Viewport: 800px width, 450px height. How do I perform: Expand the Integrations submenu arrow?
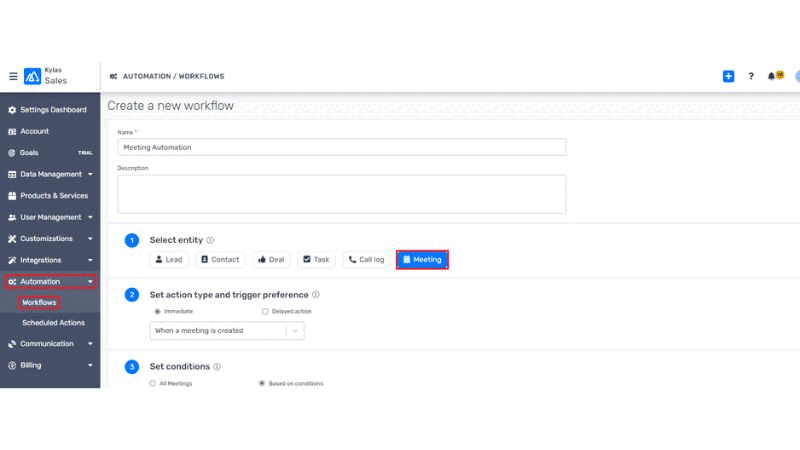90,260
